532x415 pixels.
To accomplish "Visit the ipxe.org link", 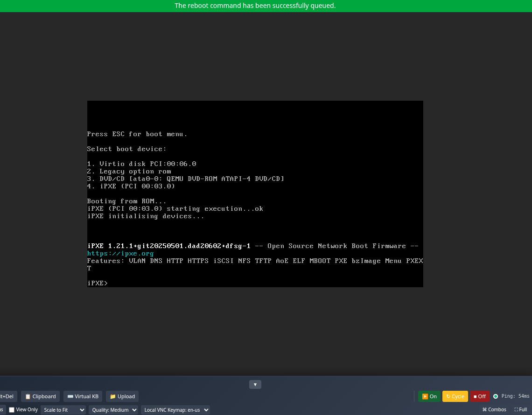I will [120, 253].
